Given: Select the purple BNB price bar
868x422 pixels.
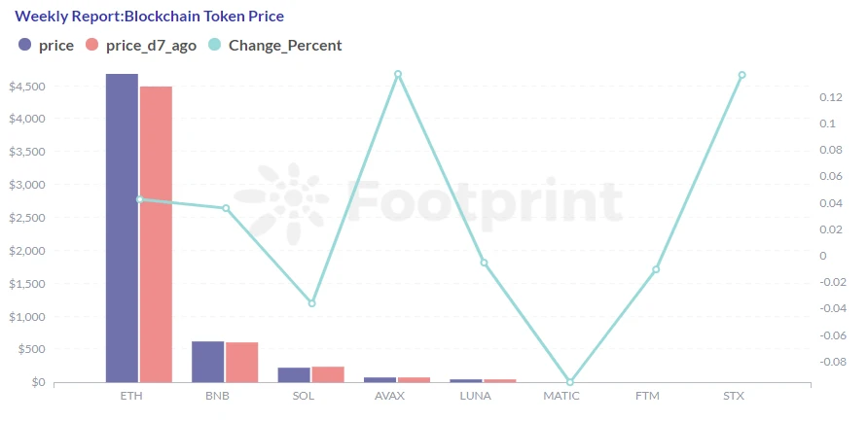Looking at the screenshot, I should coord(207,362).
